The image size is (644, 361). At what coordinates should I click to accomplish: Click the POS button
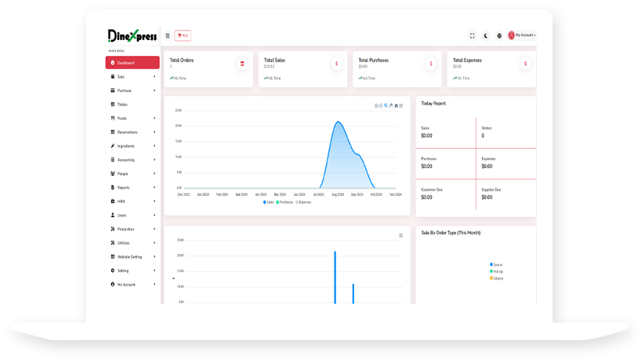click(x=183, y=36)
